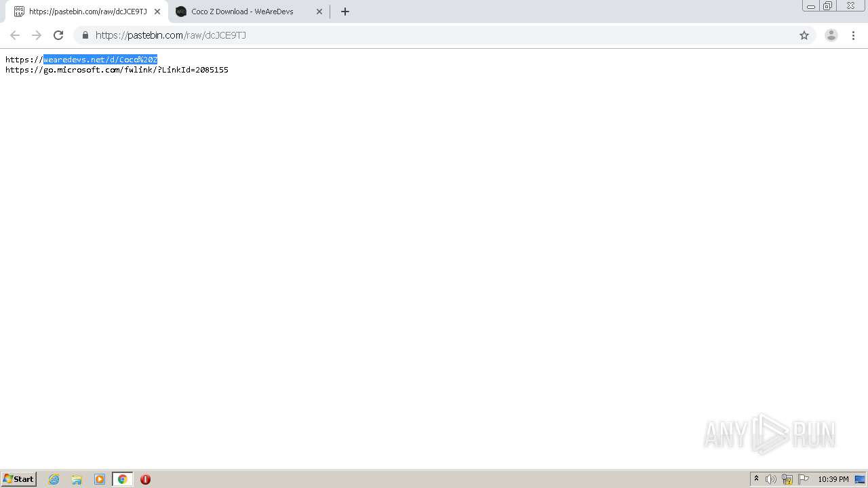Open the Action Center flag icon
The height and width of the screenshot is (488, 868).
[804, 479]
